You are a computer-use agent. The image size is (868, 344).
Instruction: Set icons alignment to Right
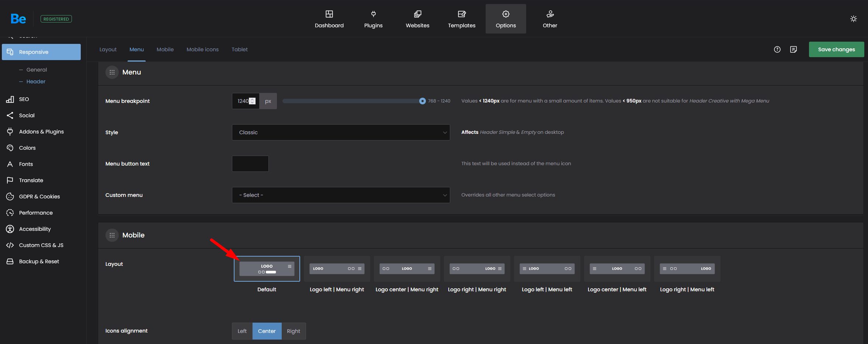click(294, 331)
